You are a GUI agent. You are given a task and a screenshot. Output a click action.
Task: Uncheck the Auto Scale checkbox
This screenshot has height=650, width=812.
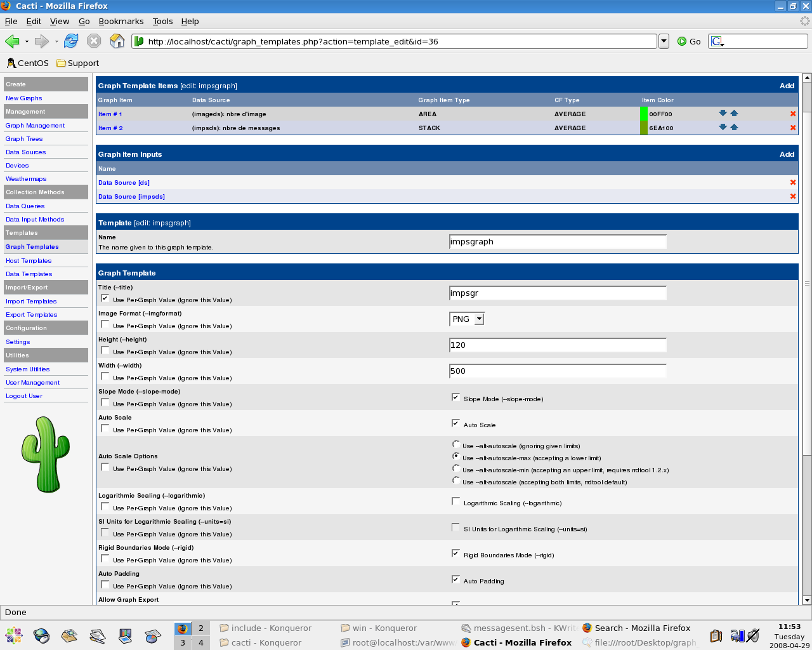pyautogui.click(x=455, y=423)
